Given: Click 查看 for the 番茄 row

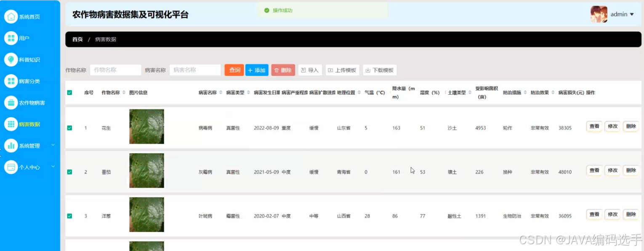Looking at the screenshot, I should point(594,170).
